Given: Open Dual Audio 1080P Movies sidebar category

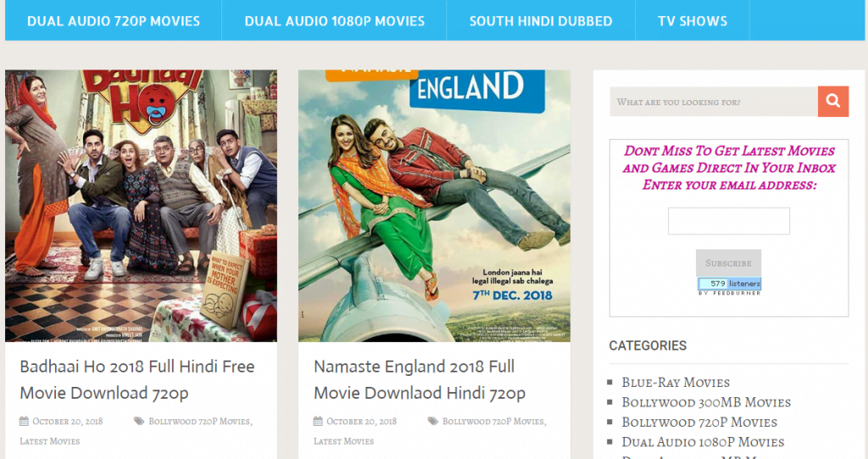Looking at the screenshot, I should click(x=703, y=442).
